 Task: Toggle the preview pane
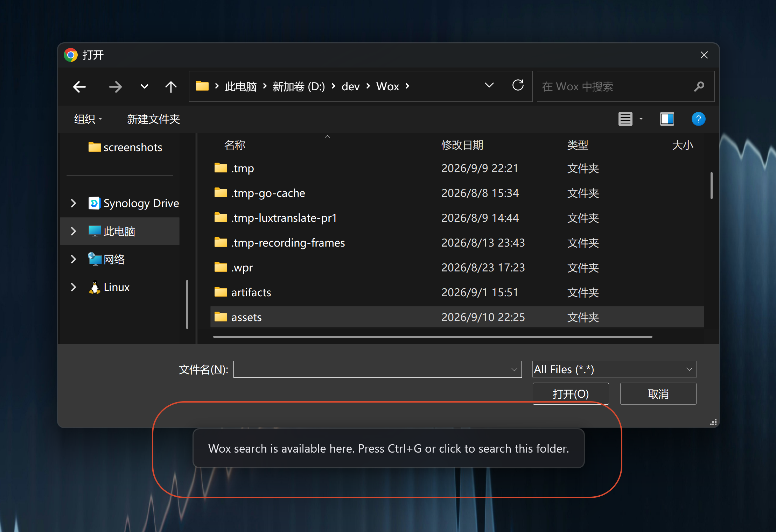(667, 119)
